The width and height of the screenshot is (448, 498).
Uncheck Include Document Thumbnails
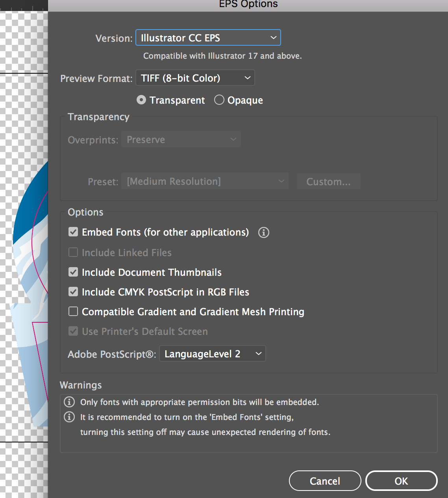point(73,272)
